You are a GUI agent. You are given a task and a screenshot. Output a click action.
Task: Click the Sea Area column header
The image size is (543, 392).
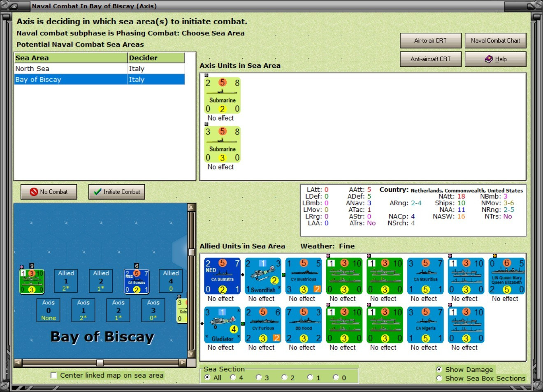[71, 58]
